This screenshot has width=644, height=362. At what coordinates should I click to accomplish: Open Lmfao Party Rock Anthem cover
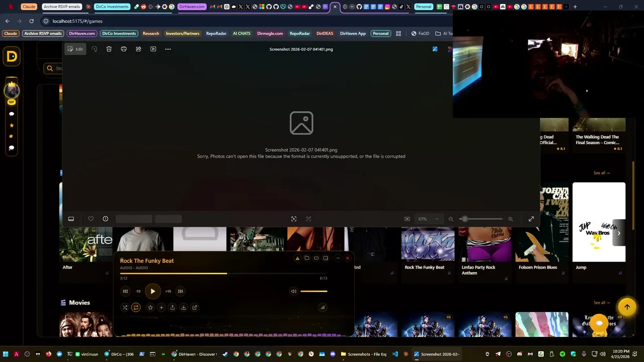[x=485, y=244]
